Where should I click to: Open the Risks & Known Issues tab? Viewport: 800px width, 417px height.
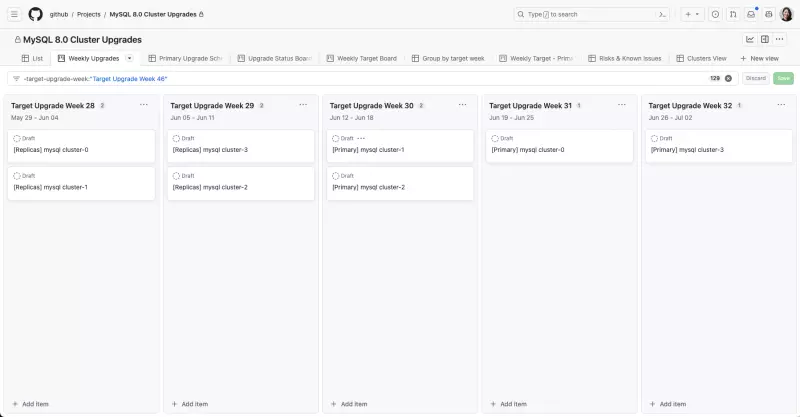pos(625,59)
